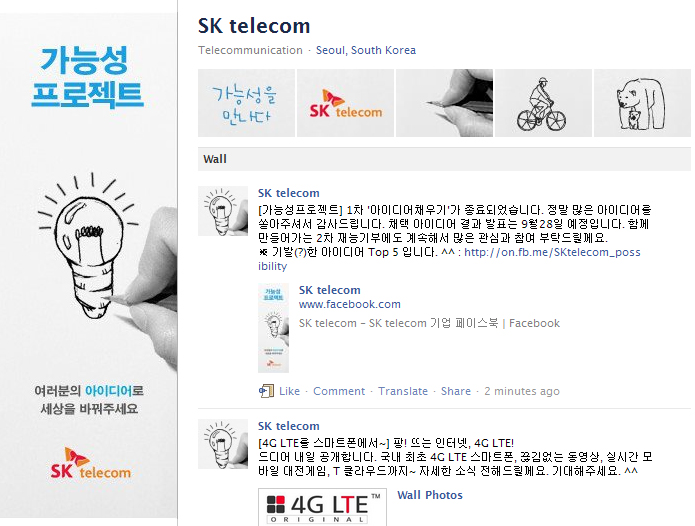Click the share icon beside Like
This screenshot has height=526, width=695.
coord(266,391)
